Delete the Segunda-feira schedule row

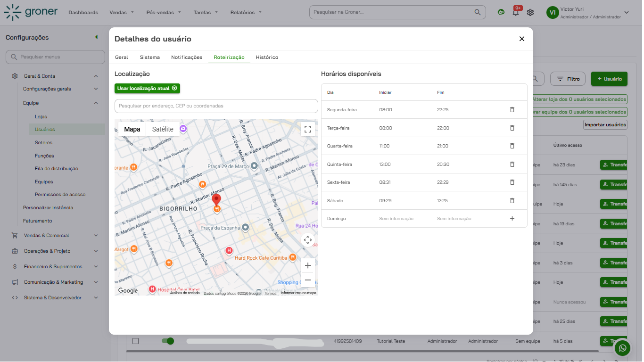(512, 110)
